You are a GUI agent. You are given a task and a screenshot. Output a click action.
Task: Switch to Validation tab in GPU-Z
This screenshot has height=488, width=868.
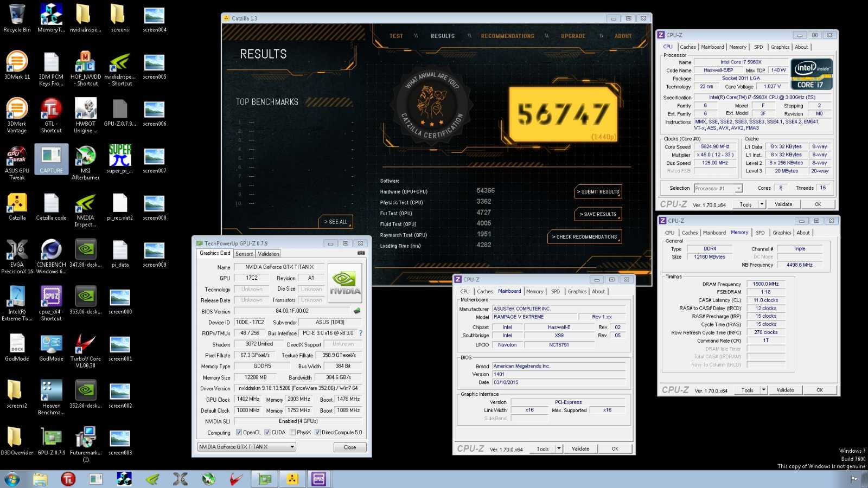coord(269,254)
